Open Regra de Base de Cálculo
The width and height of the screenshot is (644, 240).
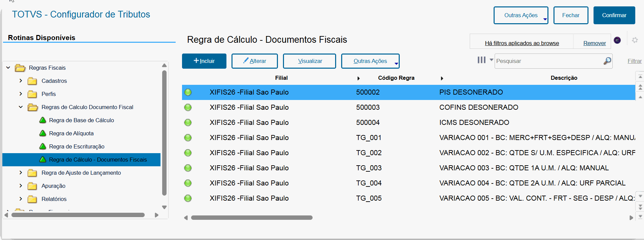81,120
